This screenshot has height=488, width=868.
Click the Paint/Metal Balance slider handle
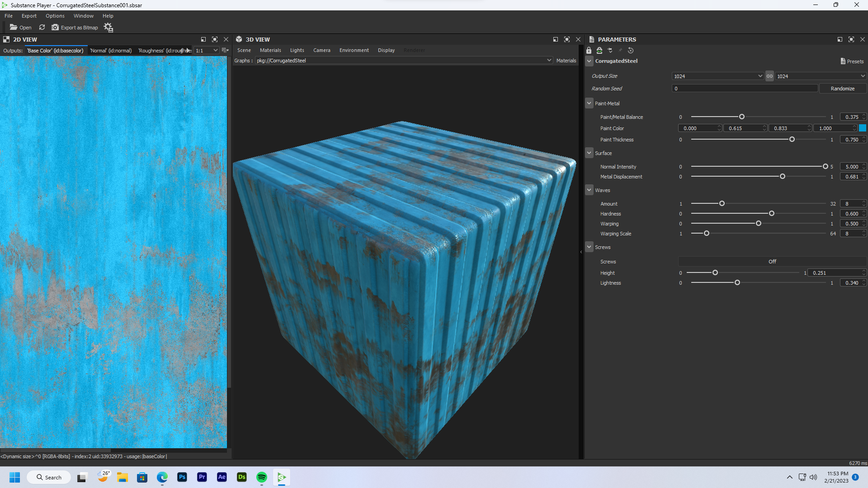coord(742,117)
